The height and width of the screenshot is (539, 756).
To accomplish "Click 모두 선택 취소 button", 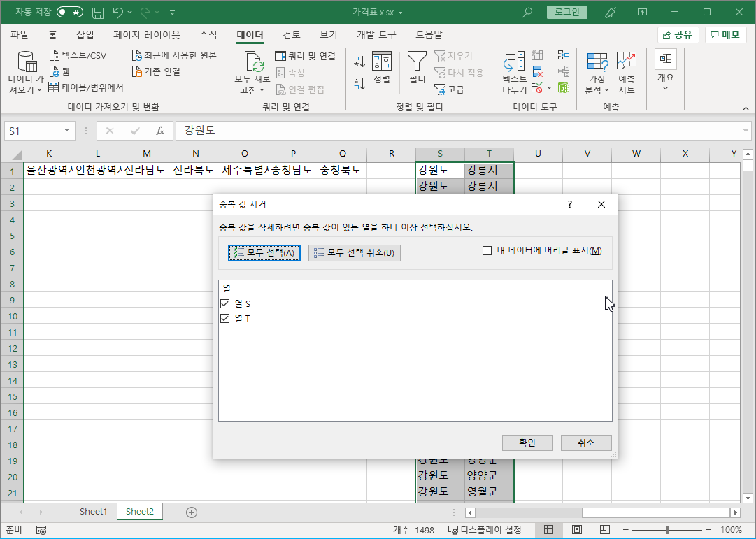I will [x=355, y=252].
